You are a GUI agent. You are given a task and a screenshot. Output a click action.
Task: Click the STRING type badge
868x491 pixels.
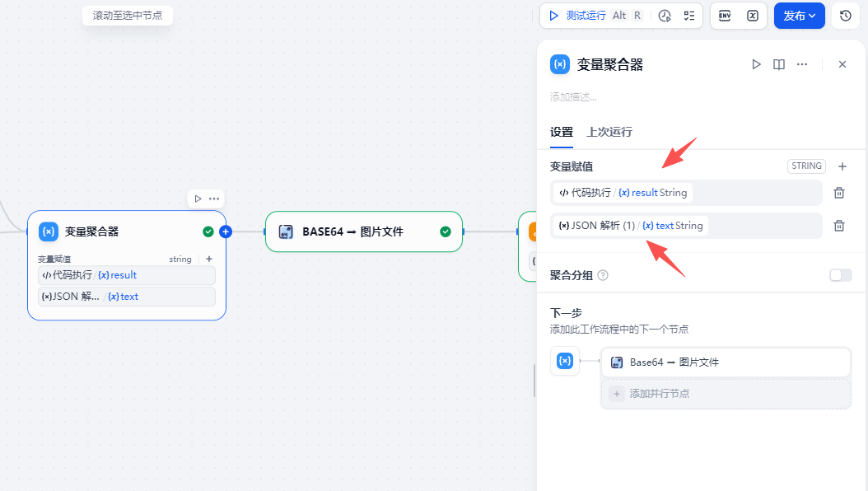(x=806, y=166)
